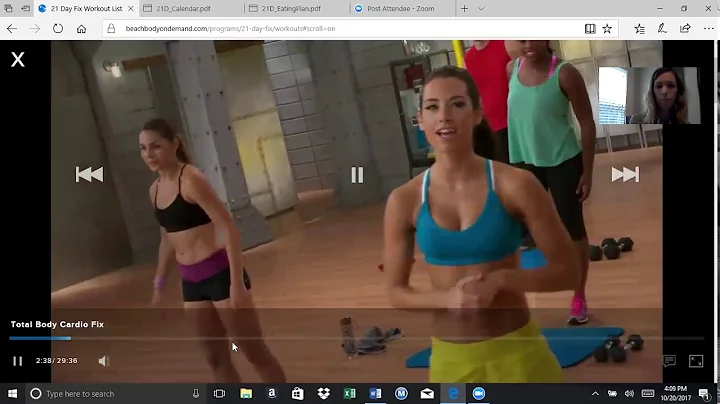This screenshot has width=720, height=404.
Task: Show tabs you've set aside
Action: pyautogui.click(x=9, y=8)
